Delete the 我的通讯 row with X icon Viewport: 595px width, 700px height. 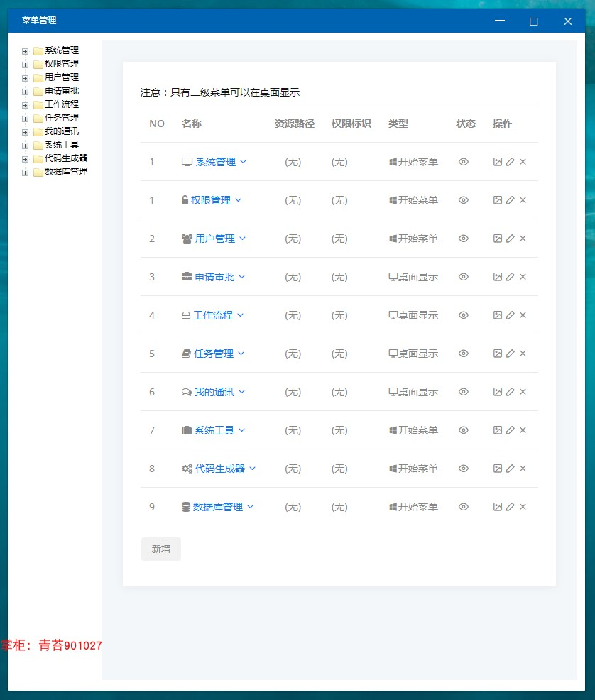tap(523, 392)
